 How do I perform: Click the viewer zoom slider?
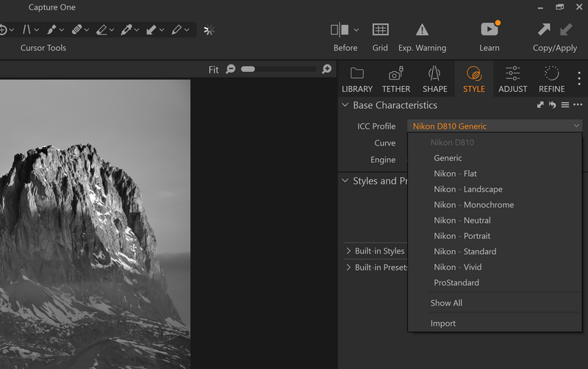click(279, 69)
